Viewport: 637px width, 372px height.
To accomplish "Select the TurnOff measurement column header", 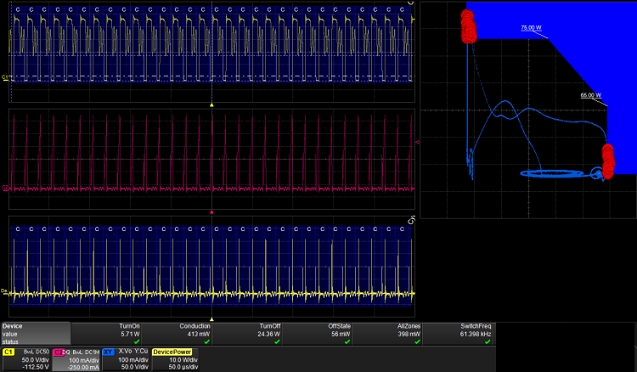I will pyautogui.click(x=270, y=326).
